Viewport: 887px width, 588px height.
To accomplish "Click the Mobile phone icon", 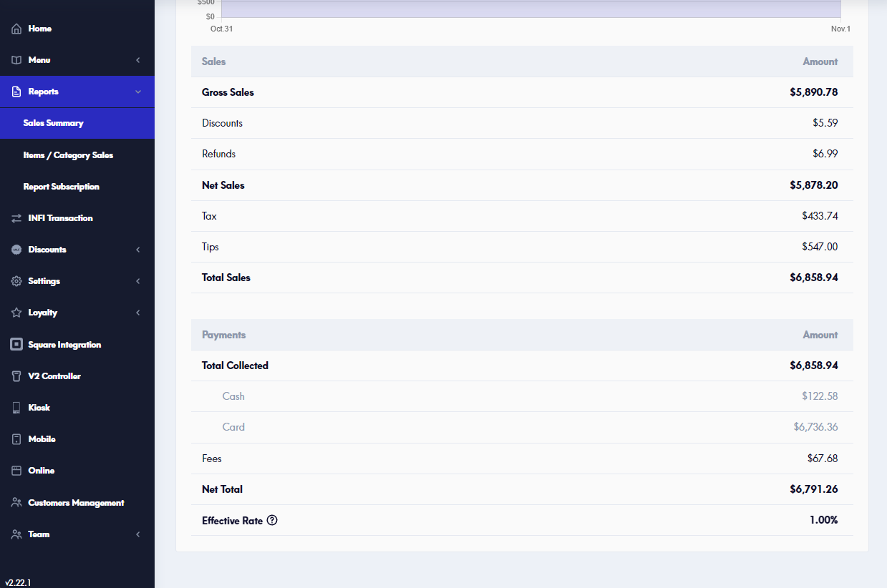I will click(x=16, y=439).
